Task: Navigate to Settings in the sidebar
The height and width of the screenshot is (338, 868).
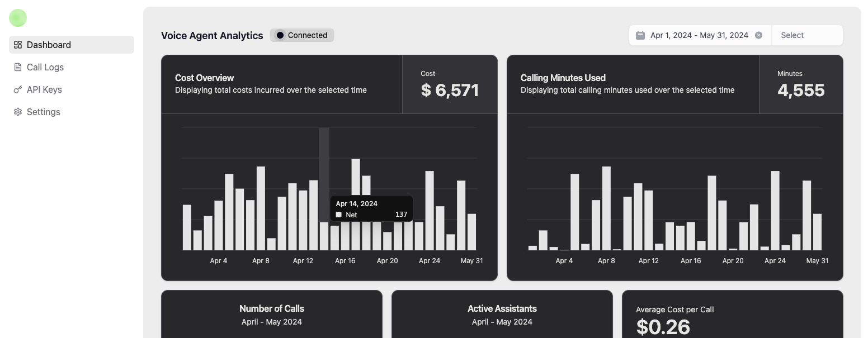Action: pyautogui.click(x=43, y=112)
